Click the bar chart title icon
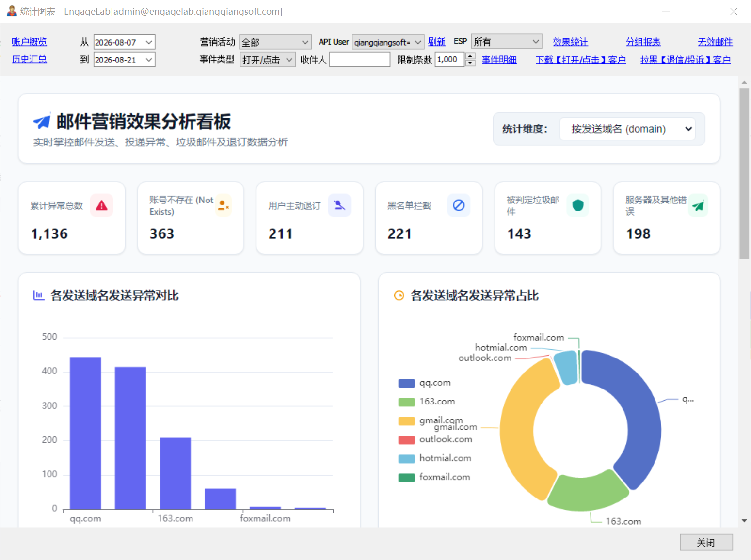Viewport: 751px width, 560px height. pyautogui.click(x=39, y=296)
